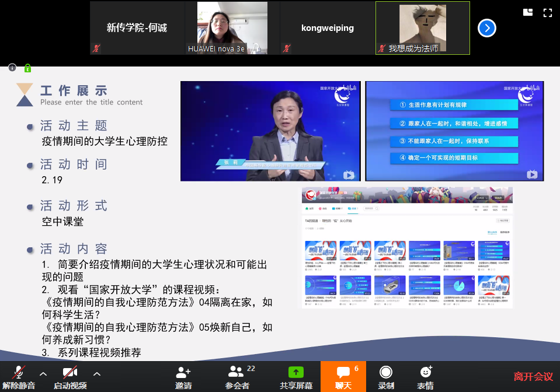The width and height of the screenshot is (560, 392).
Task: Show next participants with blue arrow
Action: point(487,28)
